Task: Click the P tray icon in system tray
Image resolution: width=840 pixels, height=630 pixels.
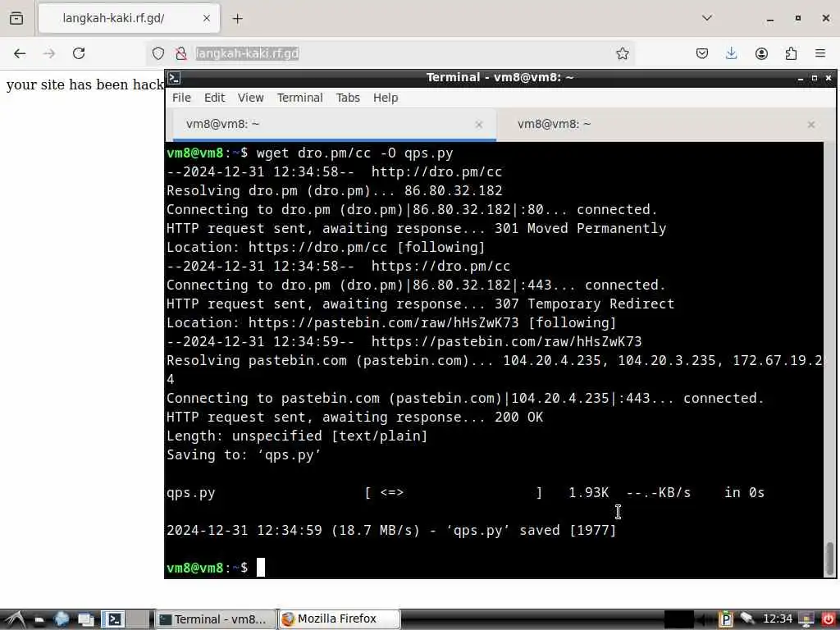Action: coord(726,619)
